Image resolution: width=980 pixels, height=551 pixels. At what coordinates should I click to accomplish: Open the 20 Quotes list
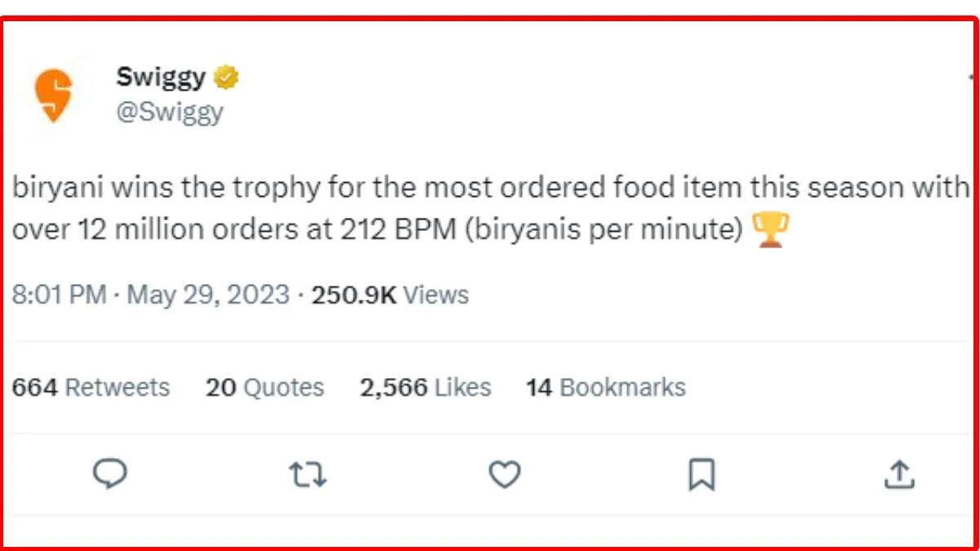point(265,387)
